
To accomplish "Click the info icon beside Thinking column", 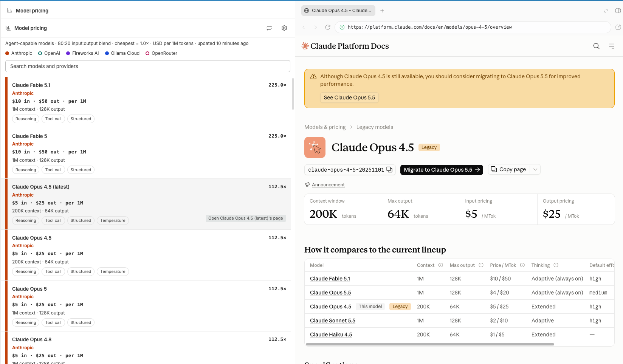I will [x=556, y=265].
